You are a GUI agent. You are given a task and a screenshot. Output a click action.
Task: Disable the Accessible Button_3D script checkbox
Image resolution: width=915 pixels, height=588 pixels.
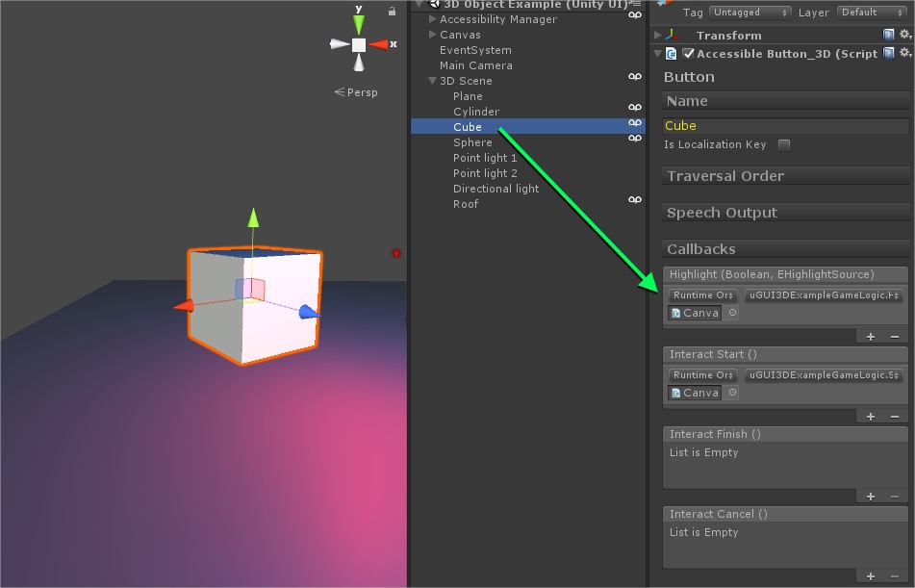(x=688, y=54)
